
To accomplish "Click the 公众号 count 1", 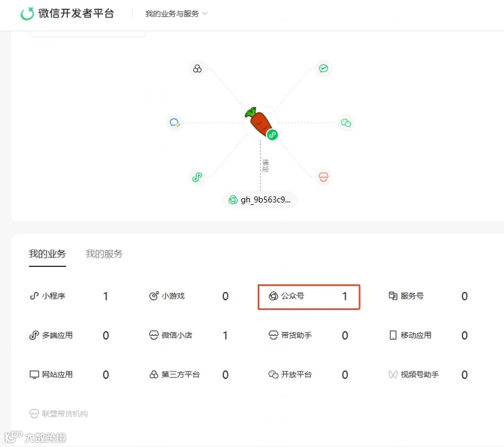I will (x=344, y=296).
